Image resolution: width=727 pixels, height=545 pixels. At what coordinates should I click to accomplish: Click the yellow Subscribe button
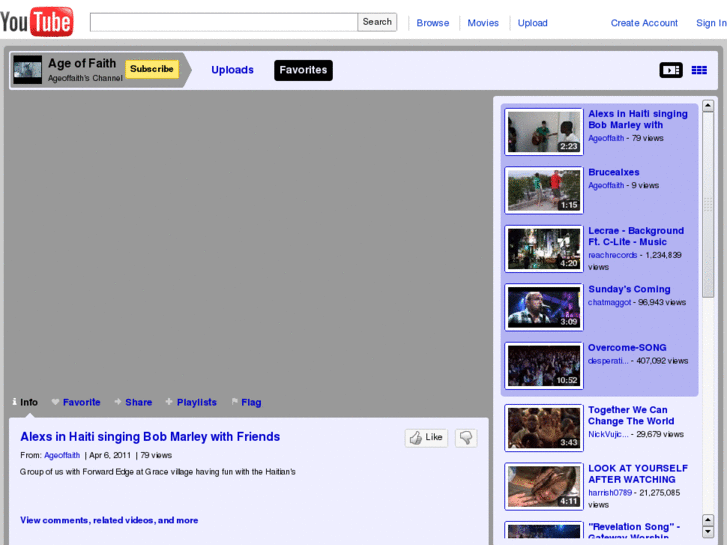pyautogui.click(x=152, y=69)
